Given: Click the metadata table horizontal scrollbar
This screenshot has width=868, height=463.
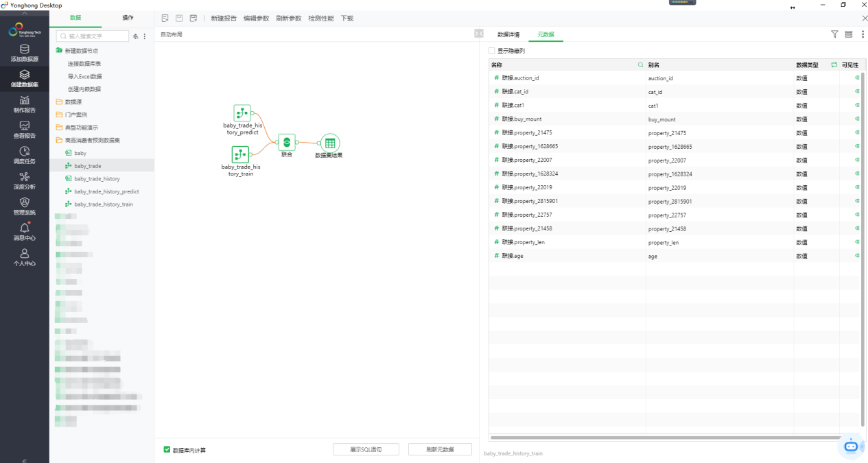Looking at the screenshot, I should click(666, 437).
